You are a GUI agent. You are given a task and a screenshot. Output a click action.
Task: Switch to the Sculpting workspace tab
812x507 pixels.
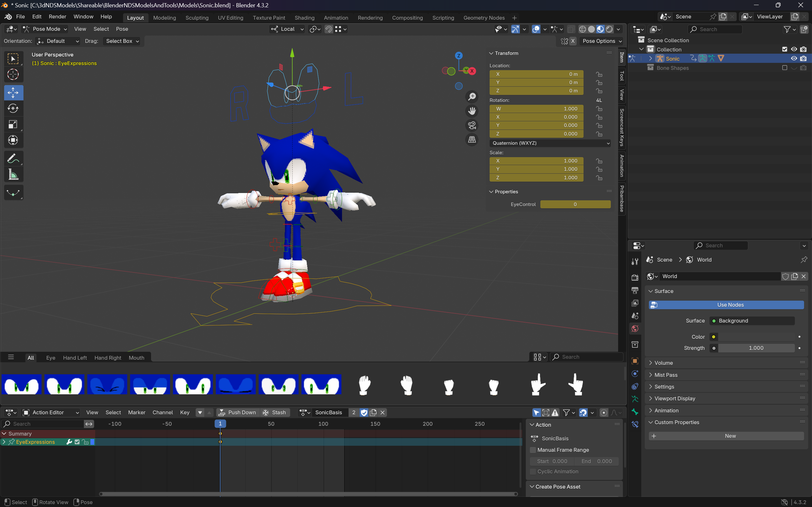tap(197, 18)
